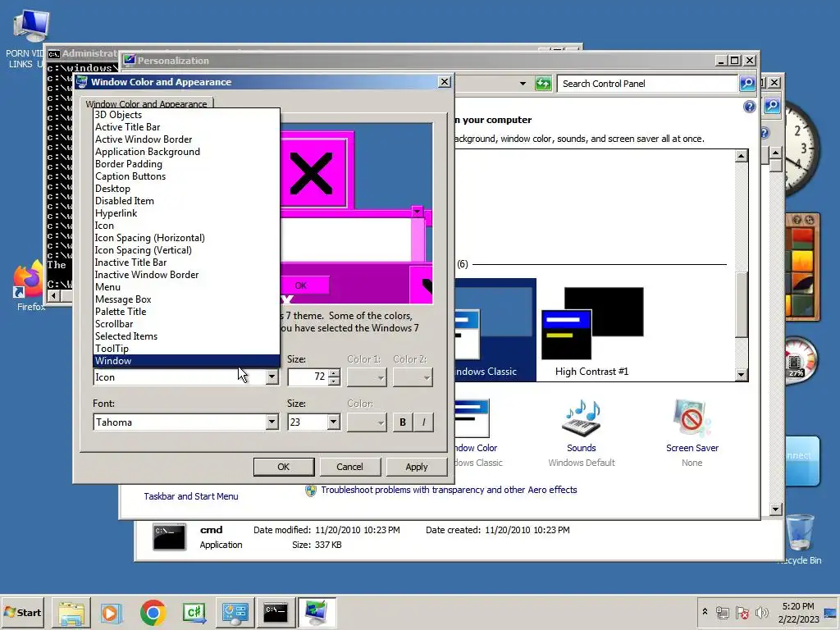
Task: Click Show desktop button at taskbar end
Action: point(830,612)
